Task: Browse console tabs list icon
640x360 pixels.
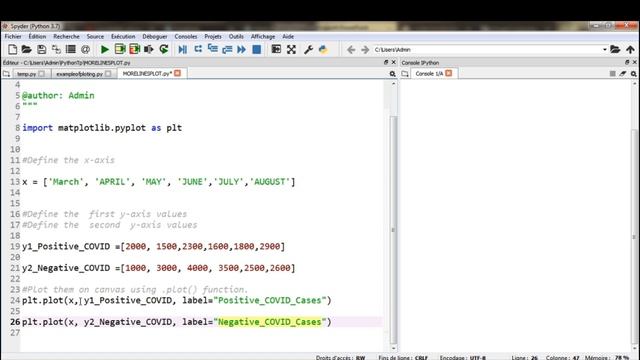Action: tap(405, 74)
